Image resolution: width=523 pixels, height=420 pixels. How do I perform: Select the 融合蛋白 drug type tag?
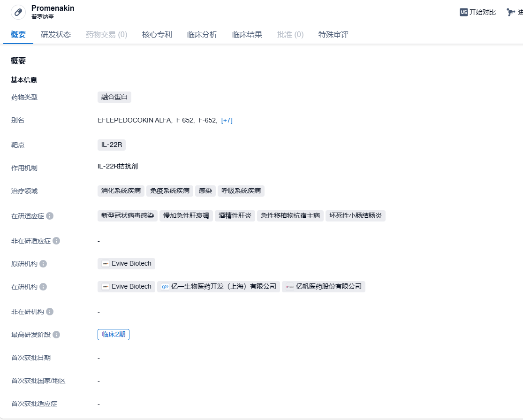(114, 97)
